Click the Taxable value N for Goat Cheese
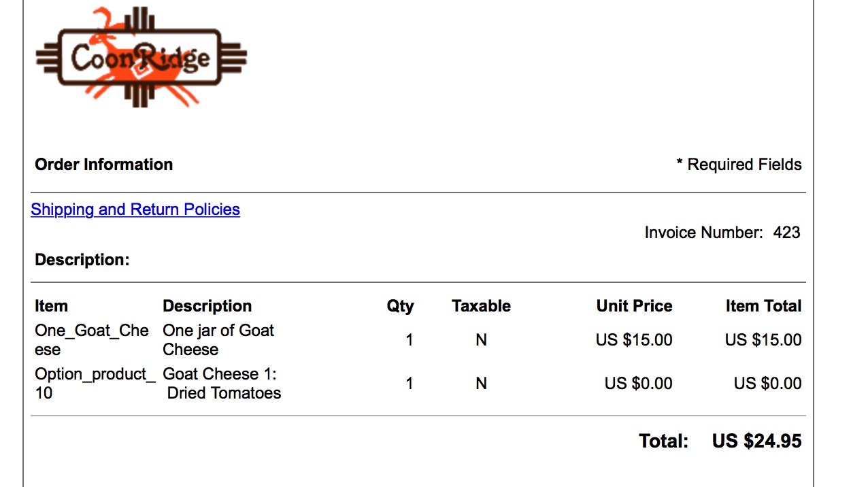The width and height of the screenshot is (868, 487). (481, 340)
